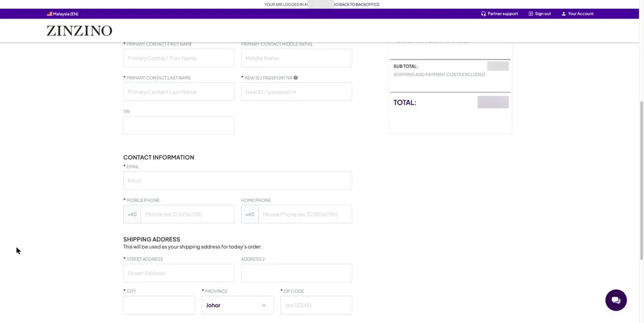Screen dimensions: 644x323
Task: Focus the Primary Contact Last Name field
Action: (179, 92)
